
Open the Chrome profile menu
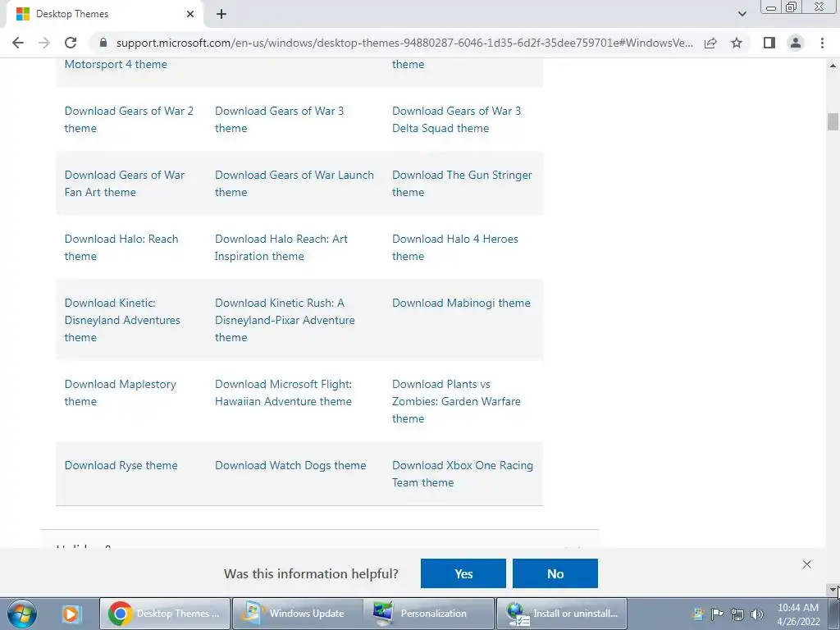pos(796,43)
